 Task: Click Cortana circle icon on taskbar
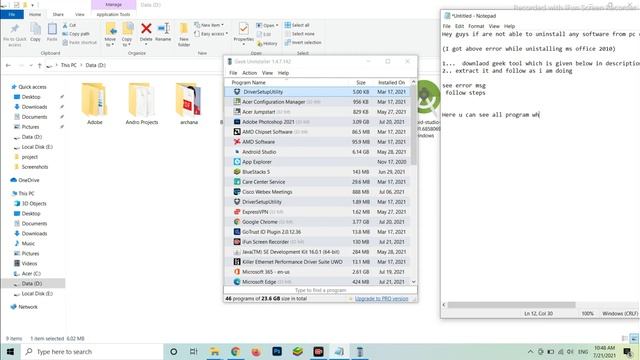point(173,351)
